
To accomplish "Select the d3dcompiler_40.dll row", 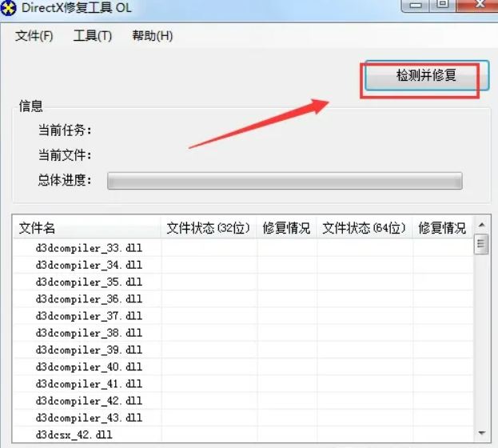I will [243, 367].
